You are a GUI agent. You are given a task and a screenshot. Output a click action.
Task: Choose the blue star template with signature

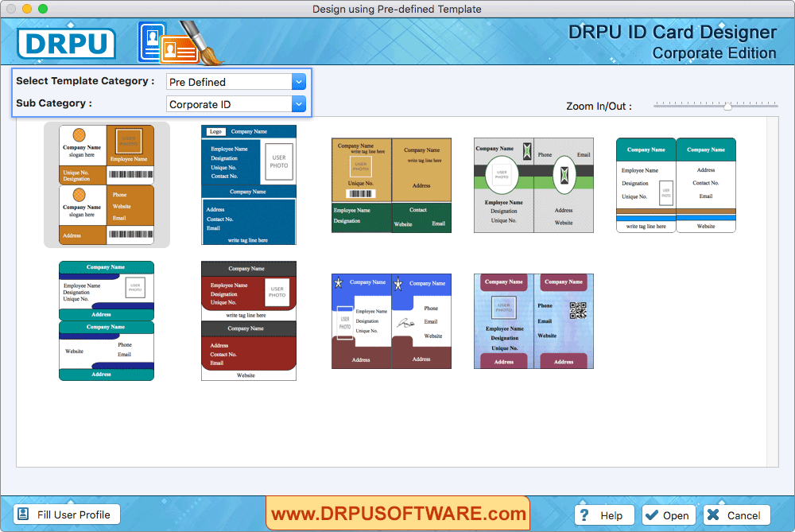pyautogui.click(x=391, y=321)
